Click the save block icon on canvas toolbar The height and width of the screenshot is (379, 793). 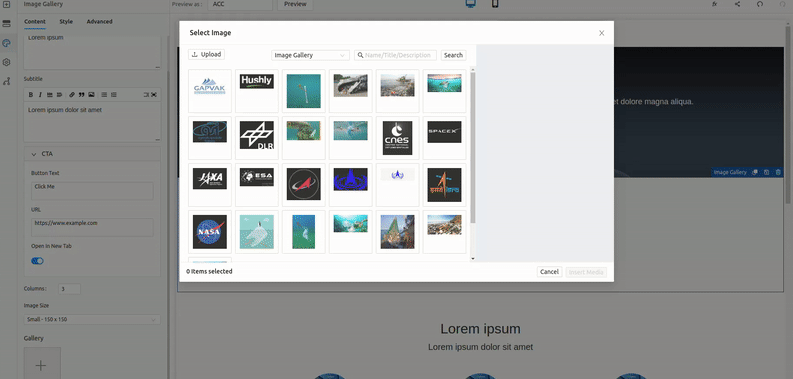point(766,173)
